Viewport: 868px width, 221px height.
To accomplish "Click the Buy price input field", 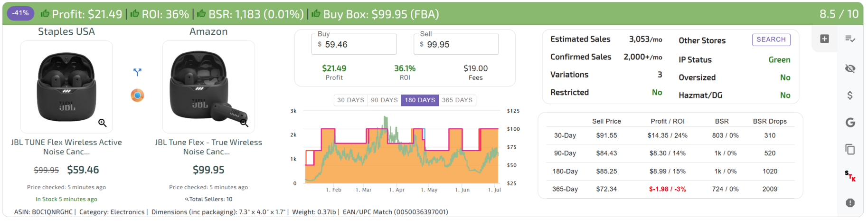I will [x=354, y=44].
